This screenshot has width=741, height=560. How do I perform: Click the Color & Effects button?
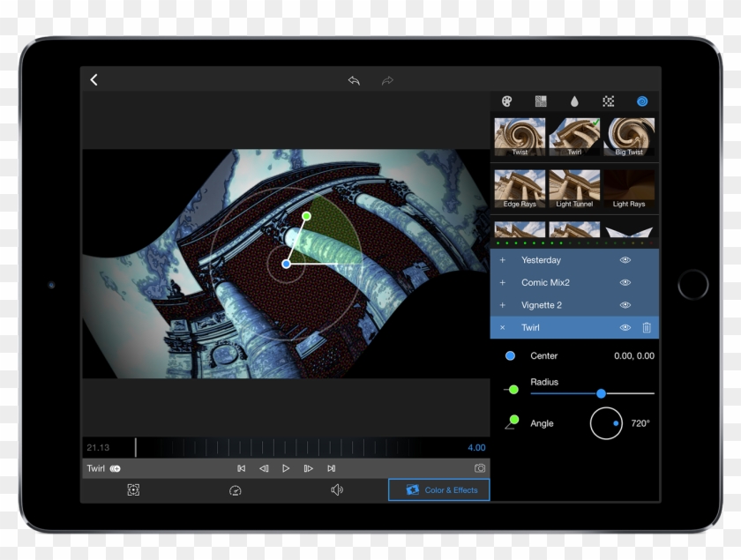pos(439,490)
